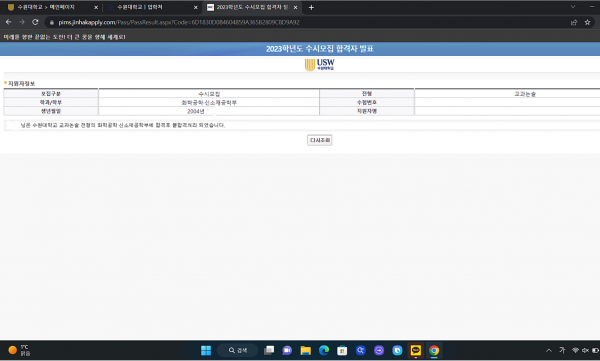Toggle the Korean IME 가 input indicator

click(562, 350)
